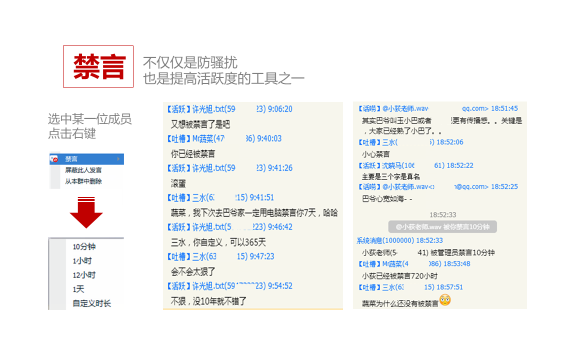570x360 pixels.
Task: Open the 自定义时长 option
Action: point(92,303)
